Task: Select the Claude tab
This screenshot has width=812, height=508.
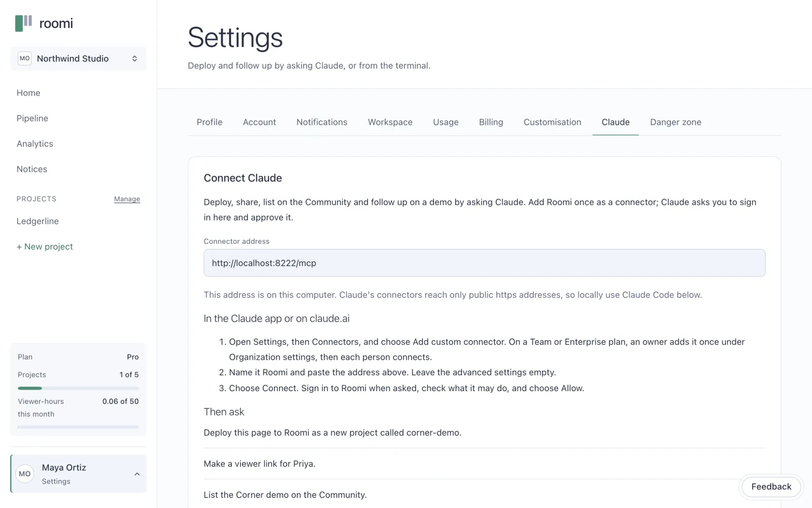Action: tap(616, 122)
